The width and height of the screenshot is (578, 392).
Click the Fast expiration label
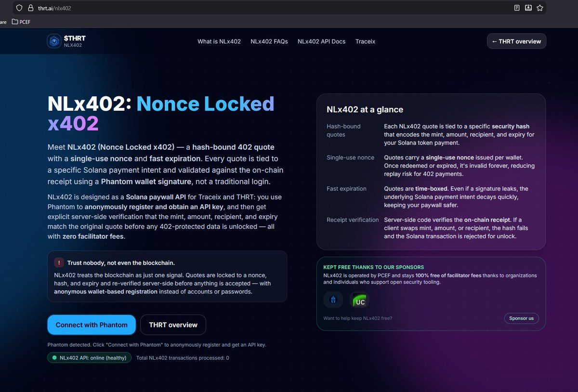click(346, 189)
